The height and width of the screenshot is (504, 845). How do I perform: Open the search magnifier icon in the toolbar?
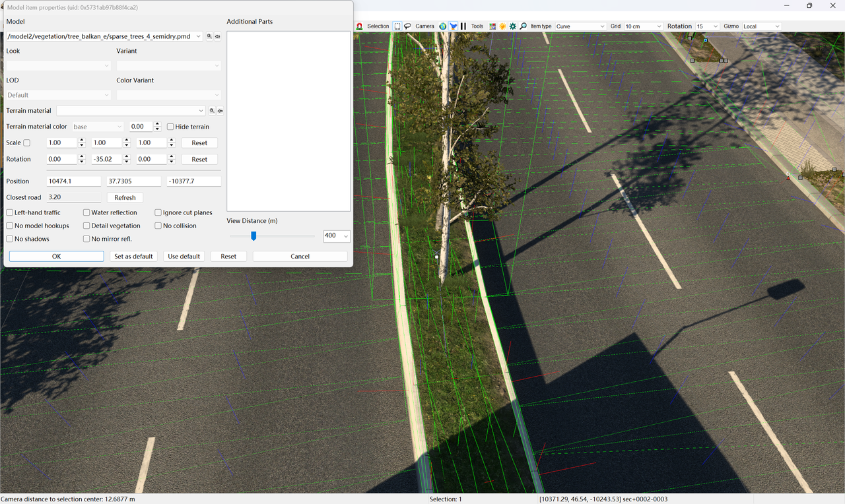click(522, 26)
